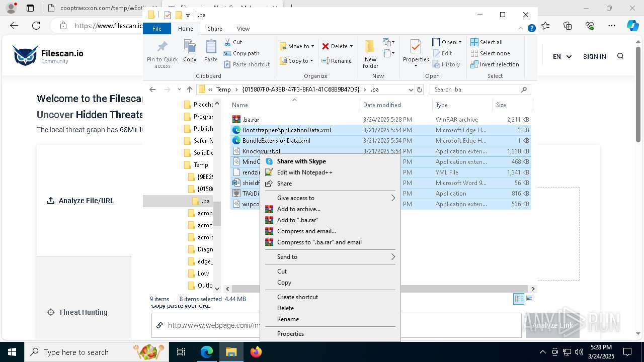Choose Compress and email... option

point(330,231)
